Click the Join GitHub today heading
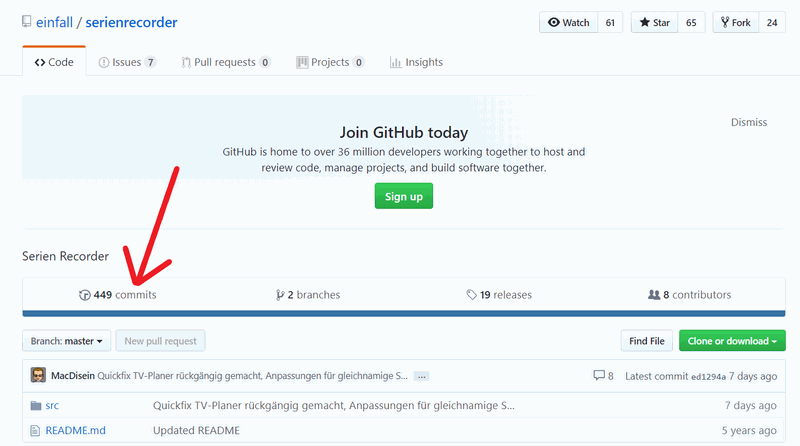 point(404,133)
